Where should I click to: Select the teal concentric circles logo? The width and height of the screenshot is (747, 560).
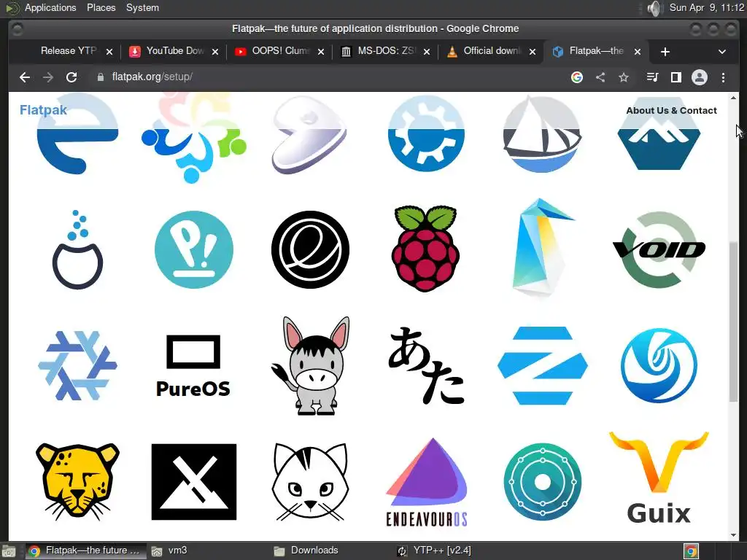pos(543,482)
